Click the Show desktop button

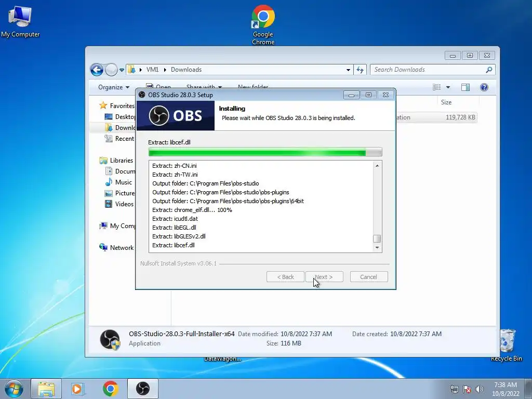pos(528,389)
